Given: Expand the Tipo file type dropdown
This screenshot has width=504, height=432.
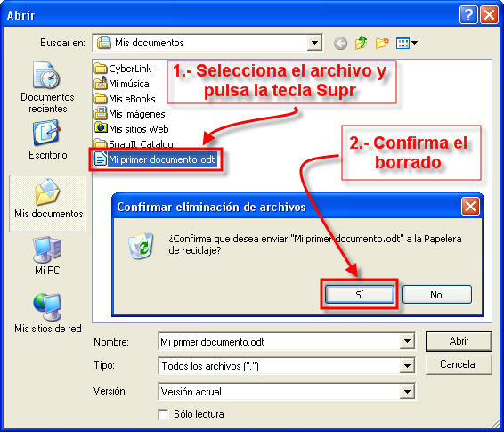Looking at the screenshot, I should 407,366.
